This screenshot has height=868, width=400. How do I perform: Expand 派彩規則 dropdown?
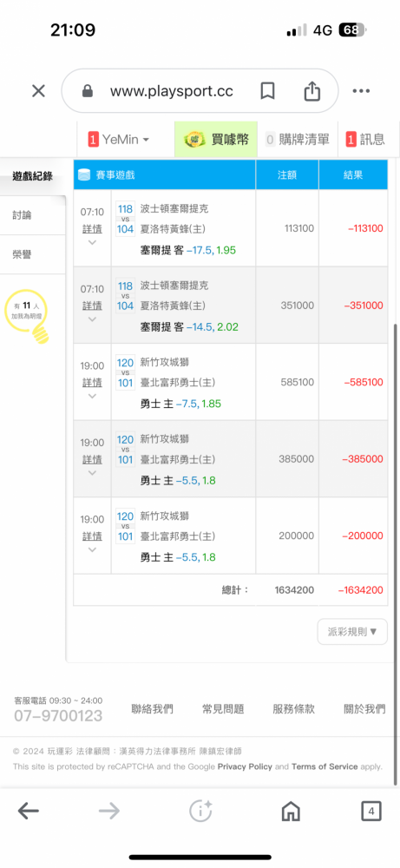coord(352,632)
